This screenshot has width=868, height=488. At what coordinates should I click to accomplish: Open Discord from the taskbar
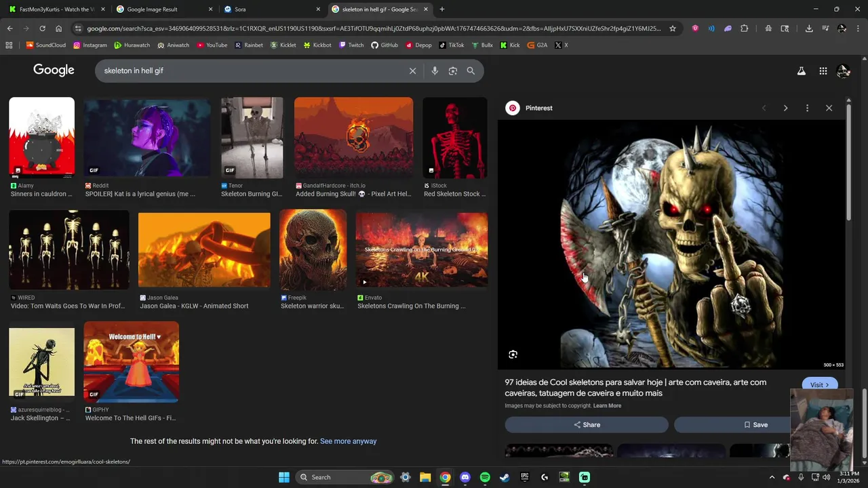point(465,477)
